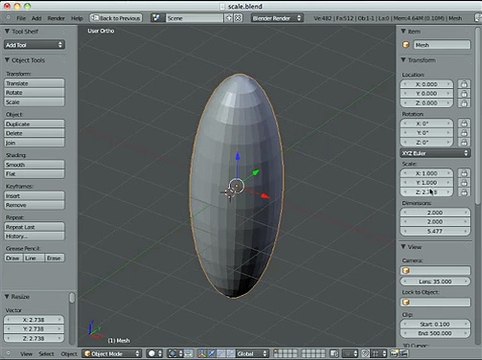The image size is (482, 360).
Task: Click the manipulate center points icon
Action: point(189,353)
